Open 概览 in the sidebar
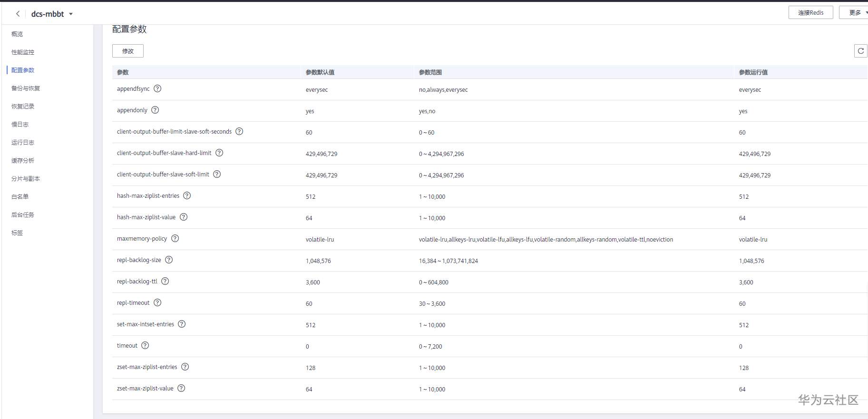Image resolution: width=868 pixels, height=419 pixels. [x=17, y=34]
